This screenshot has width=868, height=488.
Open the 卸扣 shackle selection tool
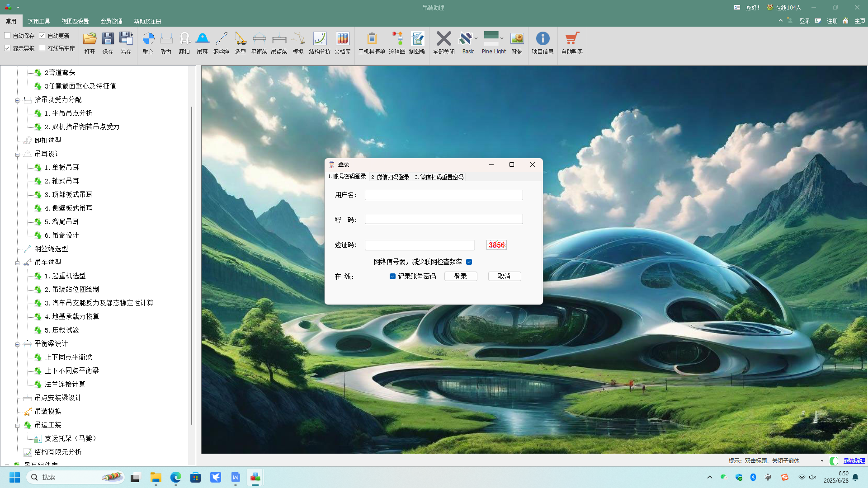click(x=184, y=39)
